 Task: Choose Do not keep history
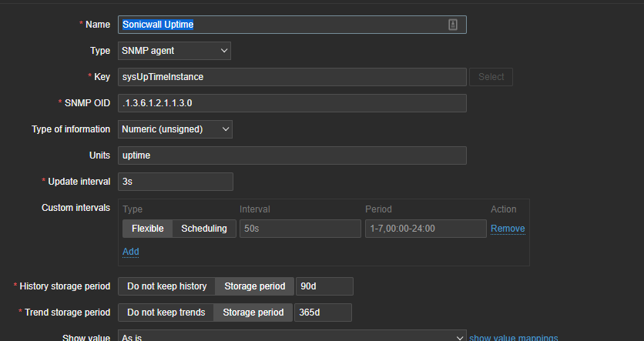[x=166, y=286]
